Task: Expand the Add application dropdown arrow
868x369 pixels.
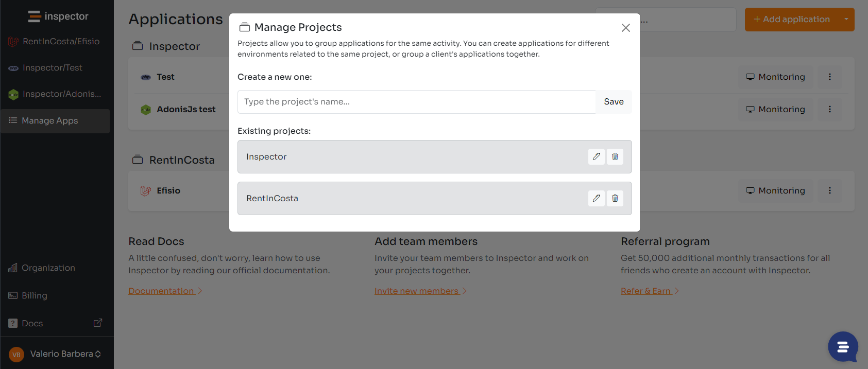Action: coord(845,19)
